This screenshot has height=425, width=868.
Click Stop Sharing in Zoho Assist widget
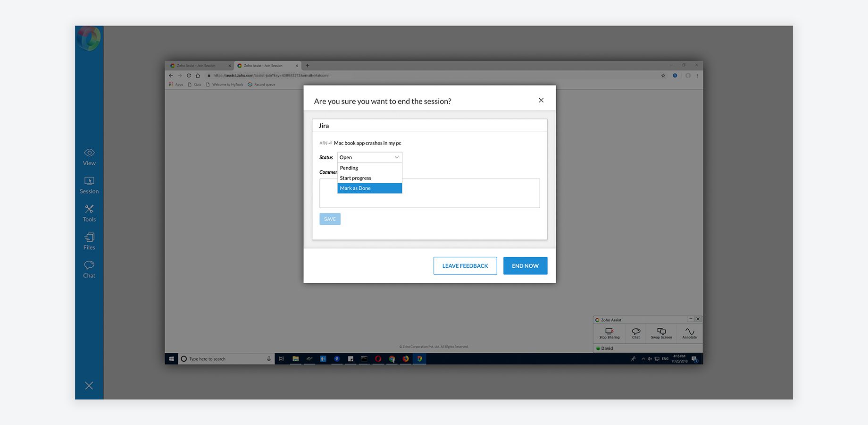(x=609, y=333)
